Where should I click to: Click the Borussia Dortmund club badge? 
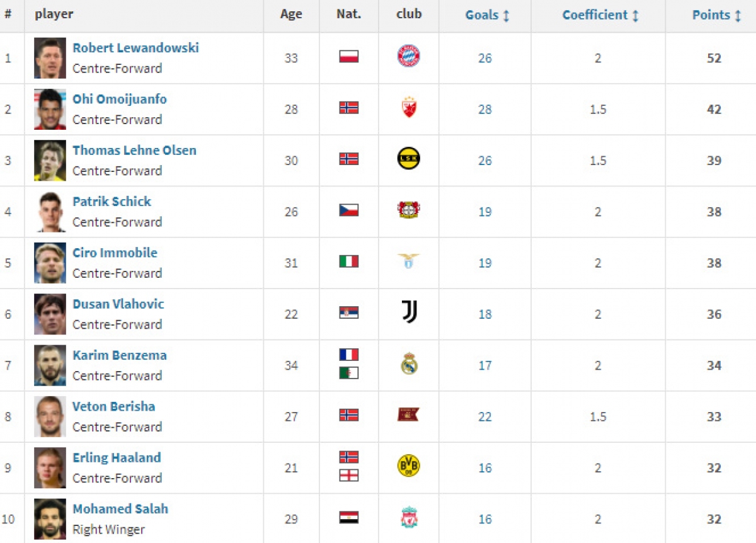tap(409, 466)
